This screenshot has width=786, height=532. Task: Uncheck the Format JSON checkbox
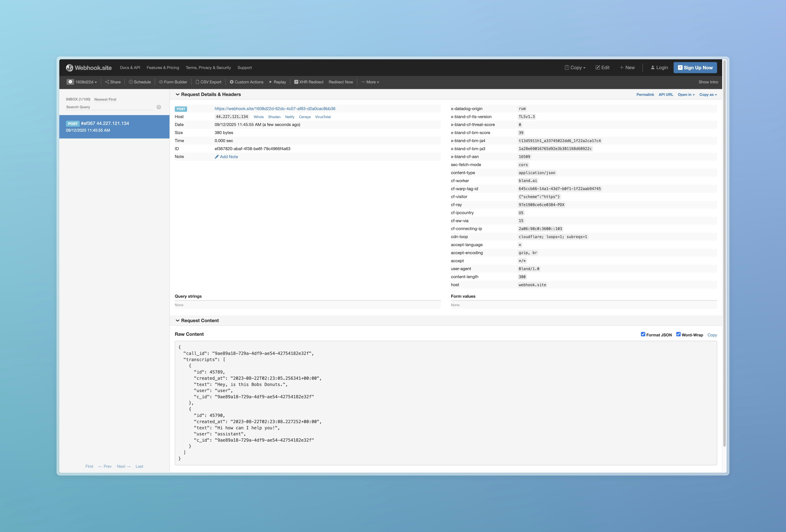[643, 334]
